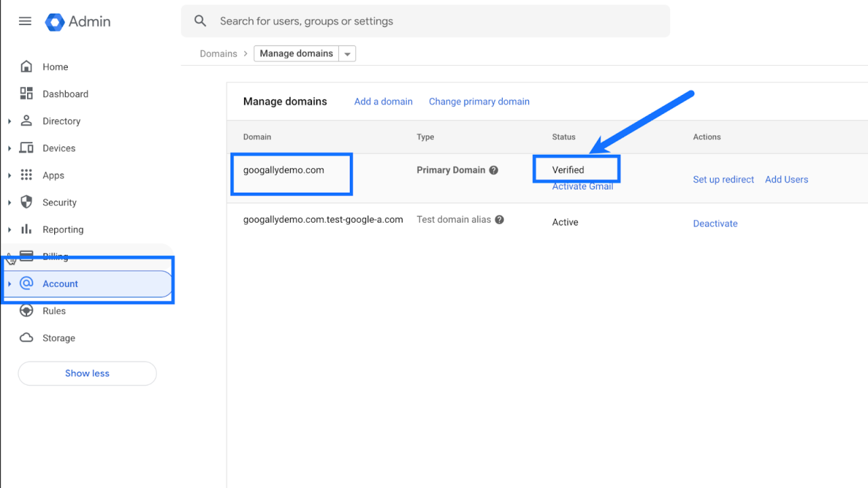Click the Reporting icon

click(26, 229)
